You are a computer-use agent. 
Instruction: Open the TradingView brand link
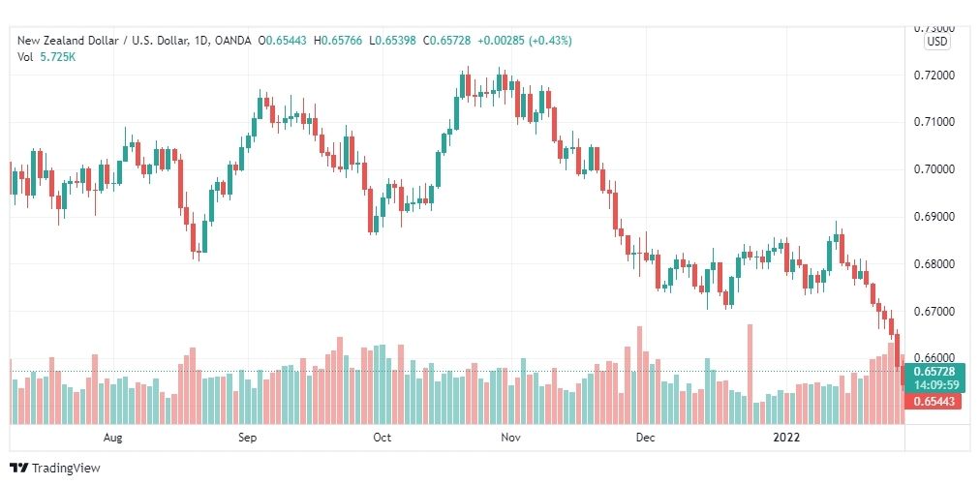point(55,468)
